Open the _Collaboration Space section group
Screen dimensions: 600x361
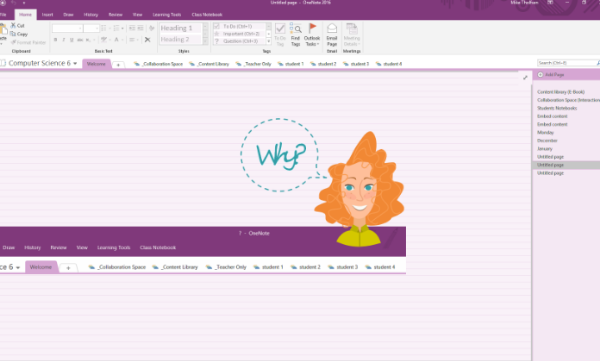[x=158, y=64]
